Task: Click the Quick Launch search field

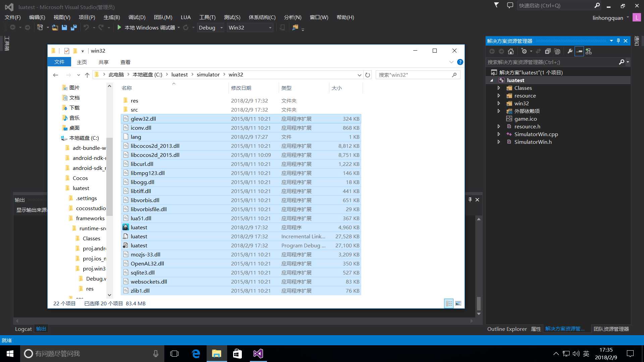Action: coord(559,5)
